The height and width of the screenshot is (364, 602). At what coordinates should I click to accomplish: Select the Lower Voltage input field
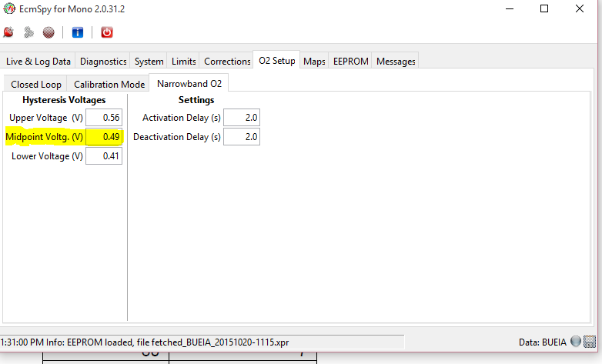tap(104, 156)
